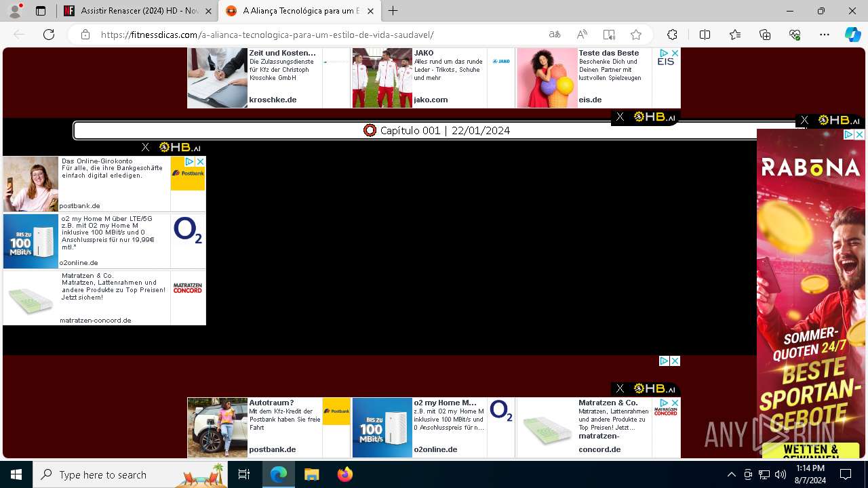Click taskbar search box
Screen dimensions: 868x488
pos(132,474)
